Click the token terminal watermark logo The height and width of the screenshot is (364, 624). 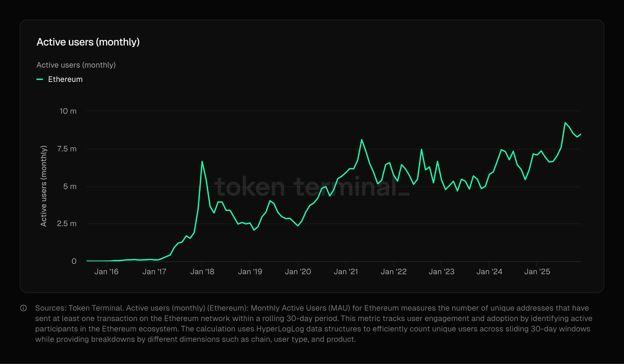click(x=312, y=186)
